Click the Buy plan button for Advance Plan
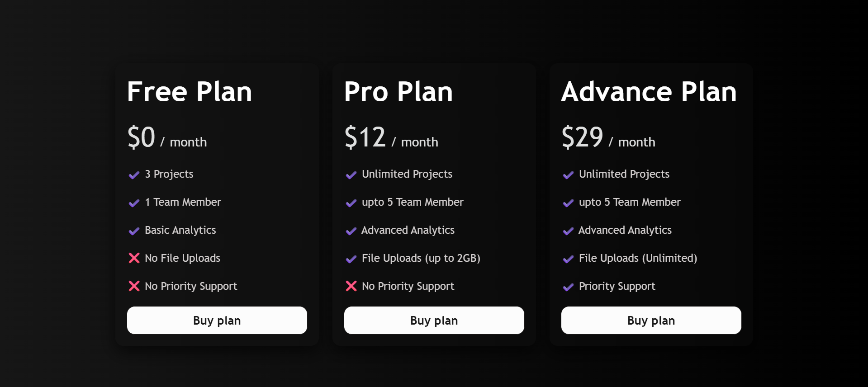This screenshot has width=868, height=387. pyautogui.click(x=651, y=320)
